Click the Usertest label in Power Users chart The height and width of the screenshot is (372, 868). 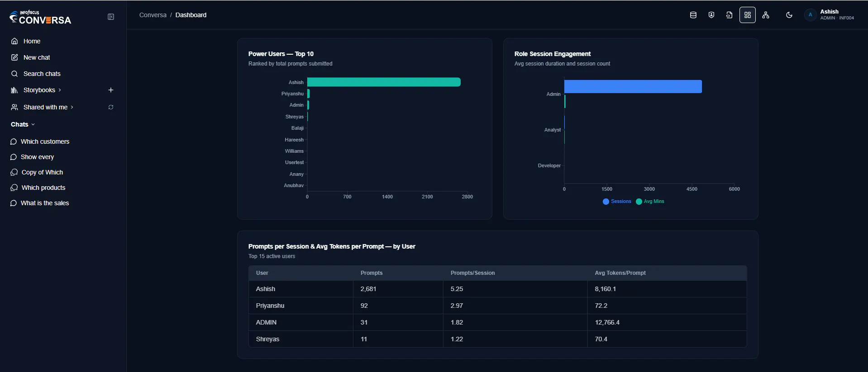pos(294,162)
